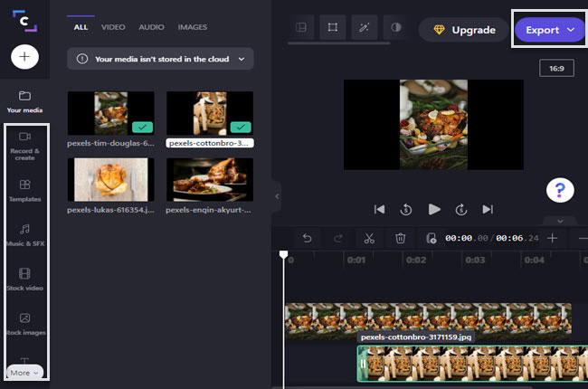
Task: Redo the last action
Action: [x=338, y=238]
